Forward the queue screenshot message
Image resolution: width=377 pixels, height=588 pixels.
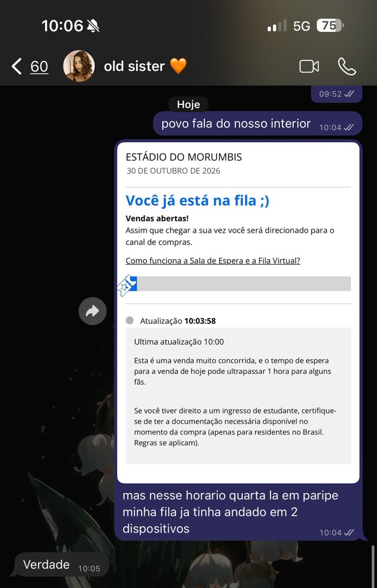click(93, 311)
